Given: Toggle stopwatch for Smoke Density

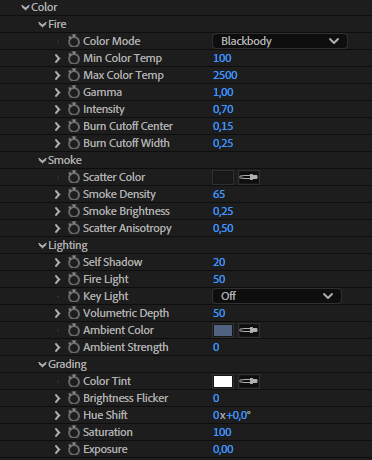Looking at the screenshot, I should 74,194.
